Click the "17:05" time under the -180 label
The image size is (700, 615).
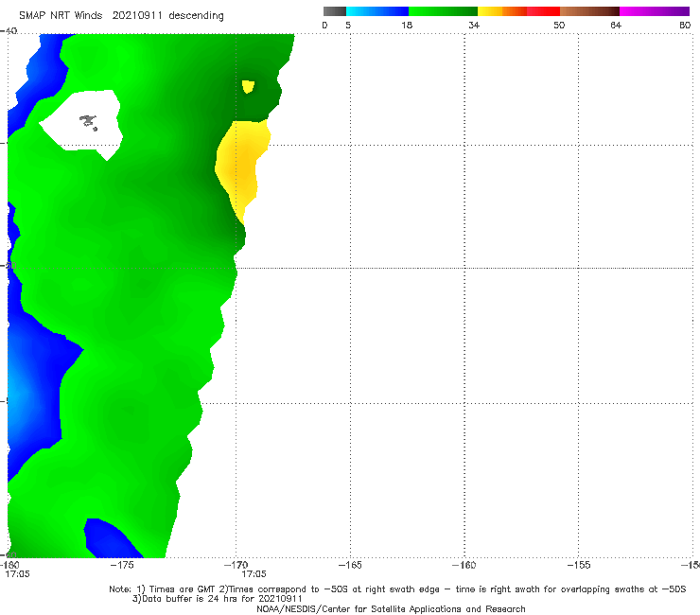click(x=17, y=574)
